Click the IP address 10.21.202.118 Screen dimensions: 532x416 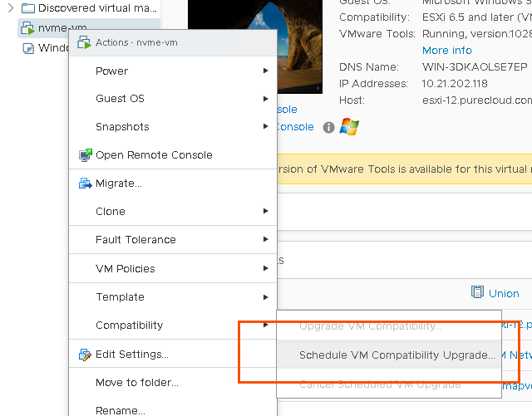point(455,83)
